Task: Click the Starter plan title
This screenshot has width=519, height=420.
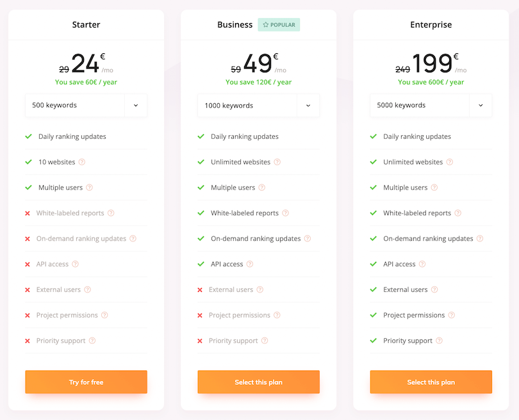Action: (x=86, y=25)
